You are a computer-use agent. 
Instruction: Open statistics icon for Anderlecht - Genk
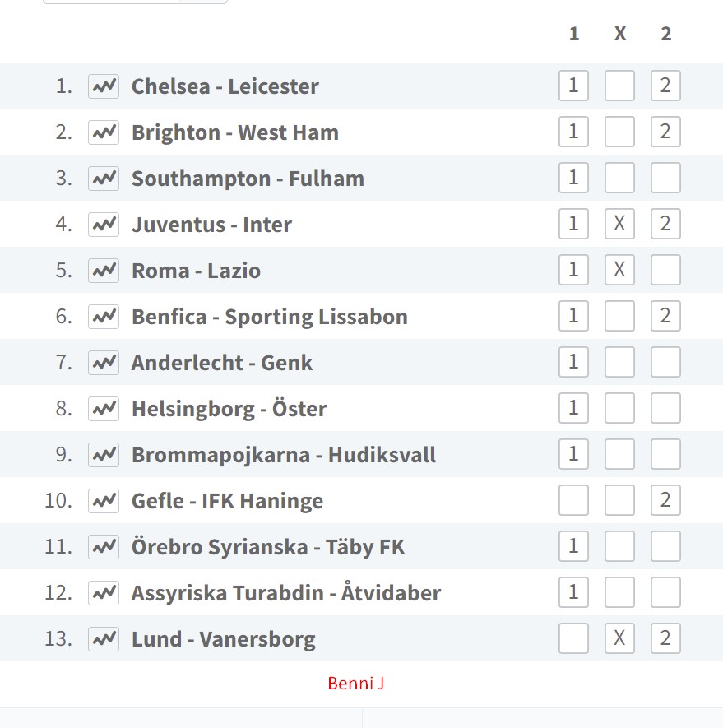pos(104,363)
